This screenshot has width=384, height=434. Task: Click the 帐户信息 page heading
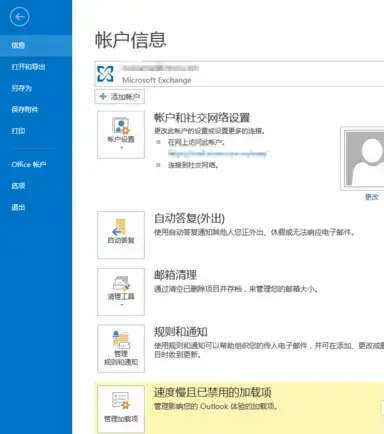coord(130,40)
